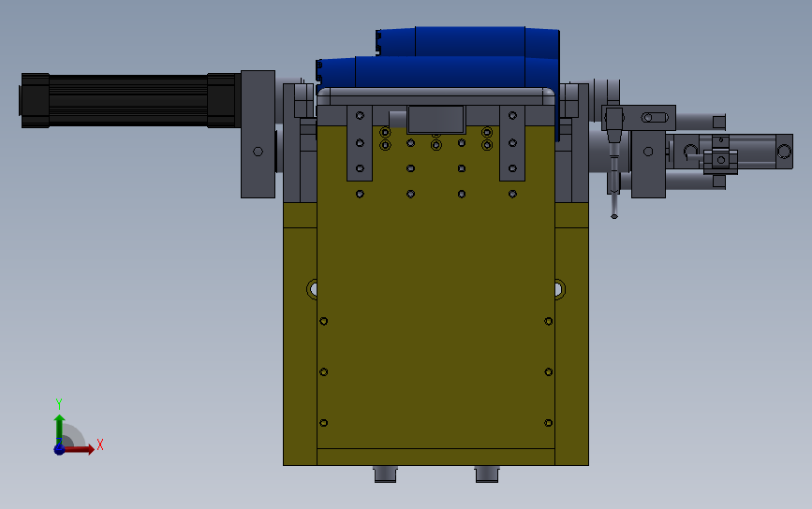Select the lower blue cylindrical part
812x509 pixels.
(437, 72)
